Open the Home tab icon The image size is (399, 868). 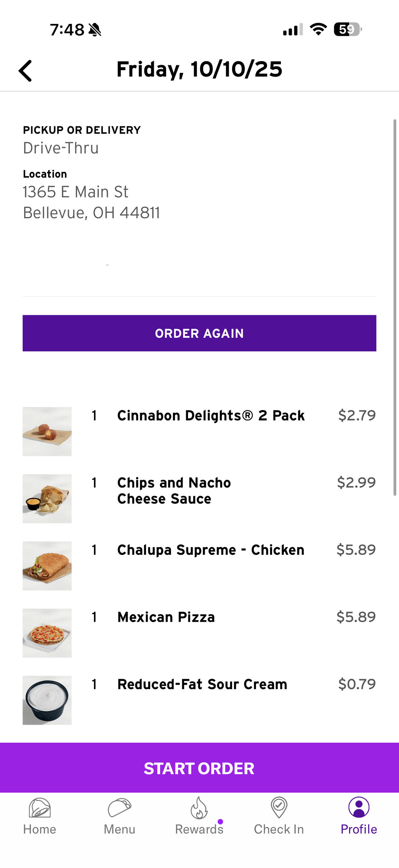tap(40, 808)
